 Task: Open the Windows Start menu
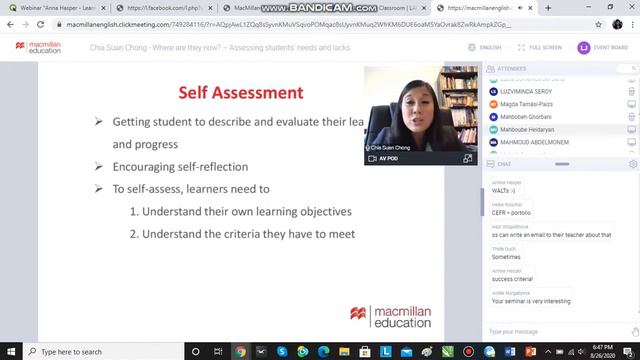click(11, 351)
